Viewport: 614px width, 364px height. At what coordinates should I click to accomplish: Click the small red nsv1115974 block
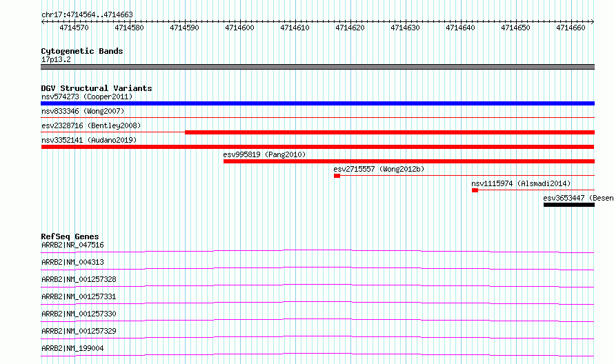coord(475,190)
